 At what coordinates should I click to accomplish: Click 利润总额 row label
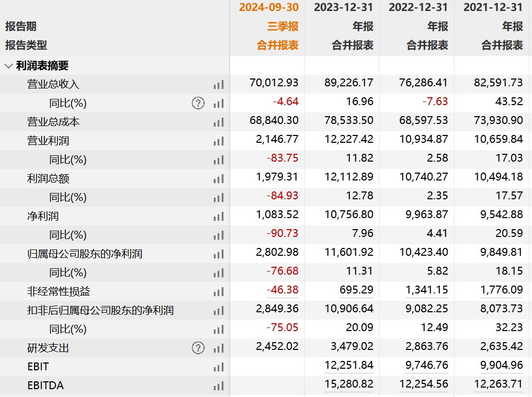(x=48, y=178)
